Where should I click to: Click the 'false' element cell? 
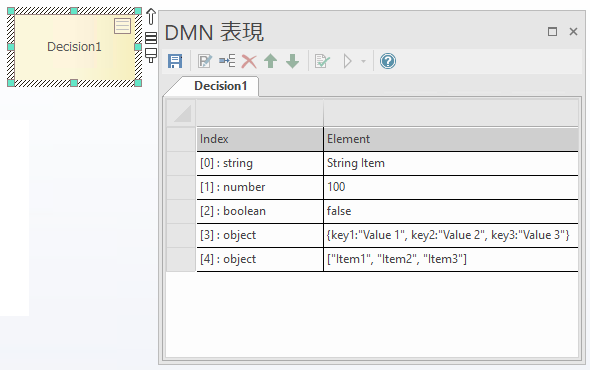pyautogui.click(x=451, y=211)
